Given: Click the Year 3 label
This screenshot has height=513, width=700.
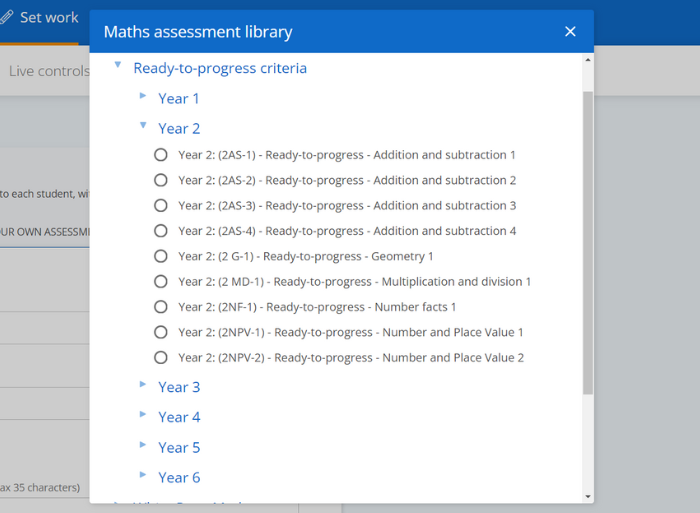Looking at the screenshot, I should [179, 387].
